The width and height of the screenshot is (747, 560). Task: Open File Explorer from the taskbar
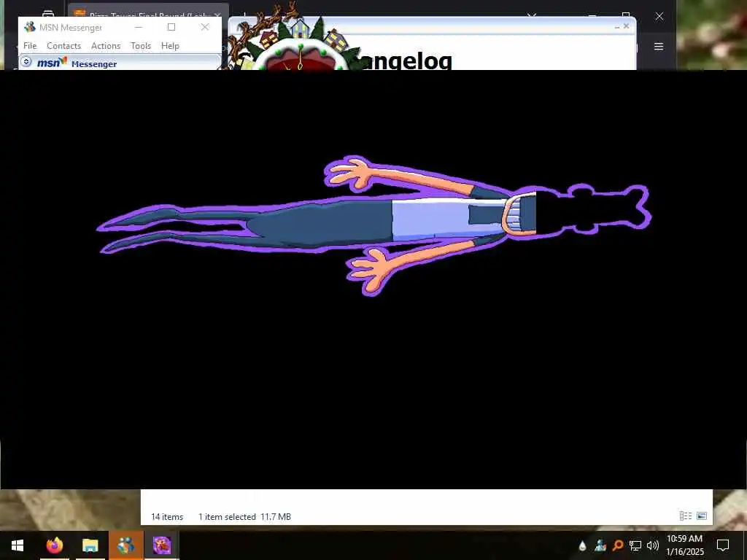coord(90,545)
